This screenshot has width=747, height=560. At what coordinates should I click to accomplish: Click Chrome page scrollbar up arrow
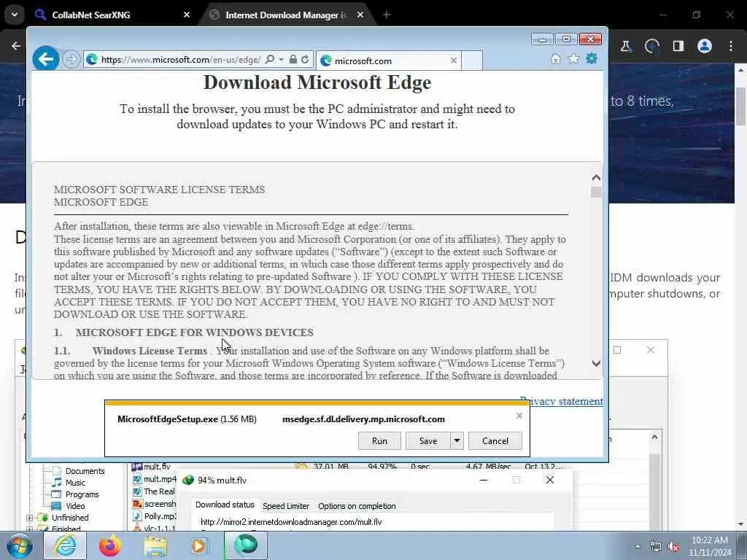[741, 70]
